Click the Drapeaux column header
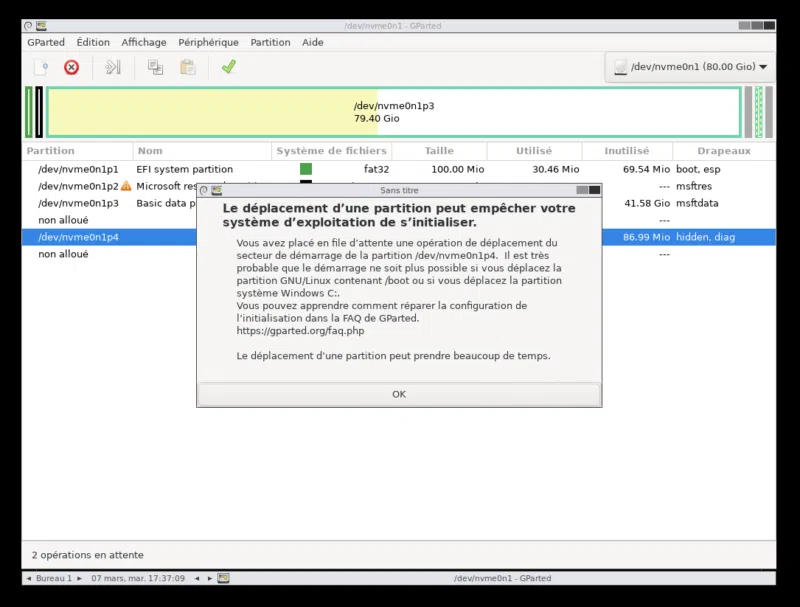 click(x=724, y=150)
